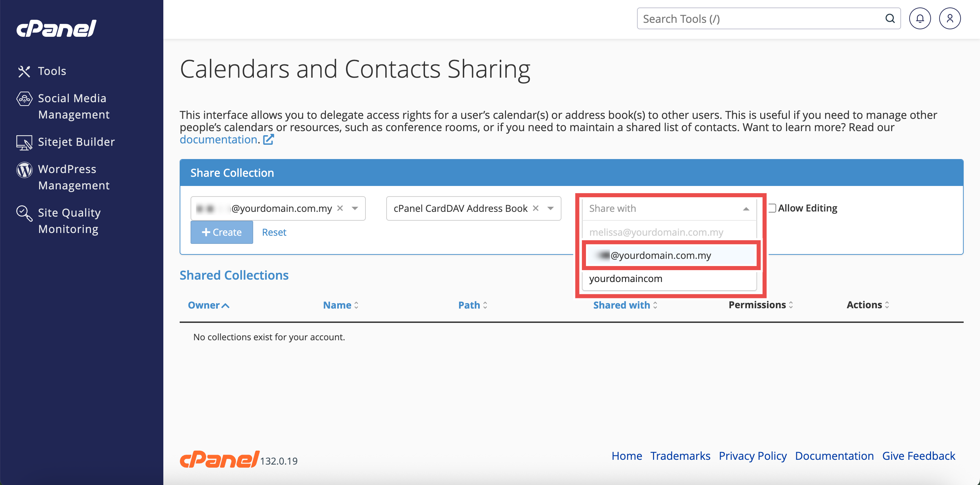Open Site Quality Monitoring icon

tap(24, 214)
